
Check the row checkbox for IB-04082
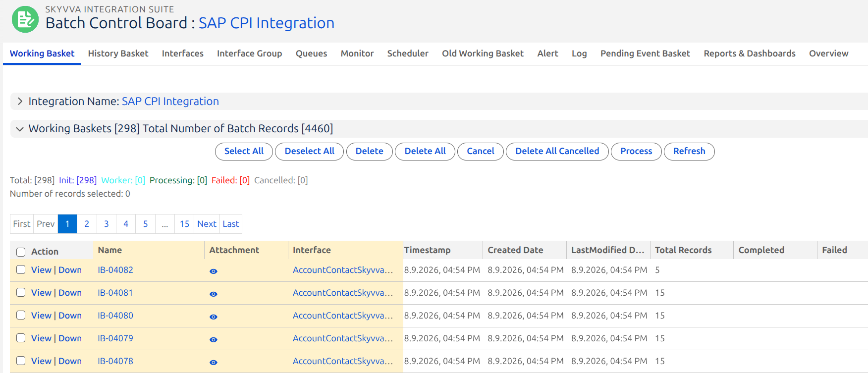21,269
